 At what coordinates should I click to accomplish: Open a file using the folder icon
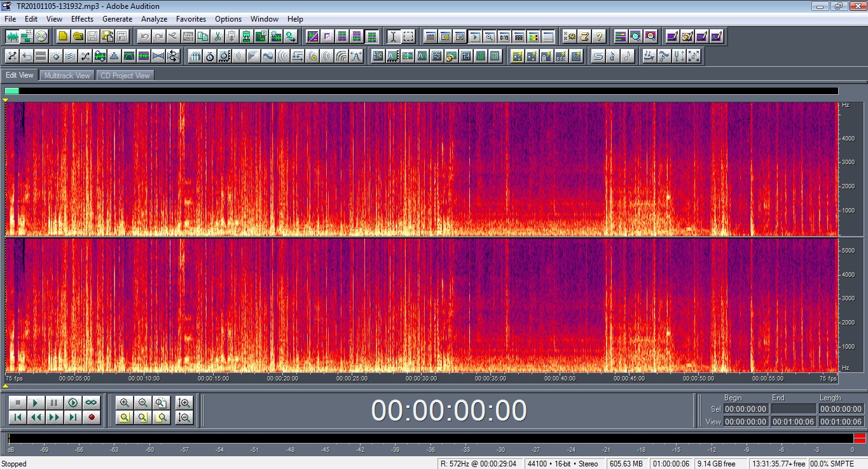(x=78, y=36)
